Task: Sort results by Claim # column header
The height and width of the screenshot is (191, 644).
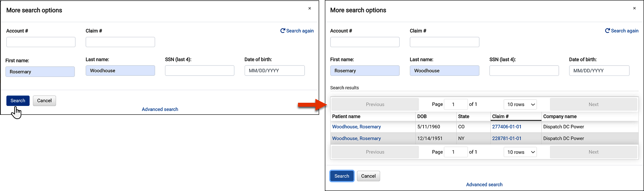Action: tap(500, 116)
